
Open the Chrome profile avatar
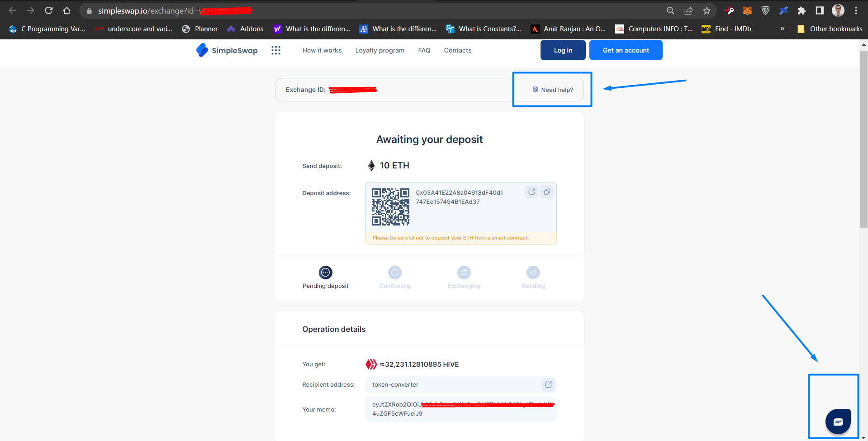click(x=838, y=10)
